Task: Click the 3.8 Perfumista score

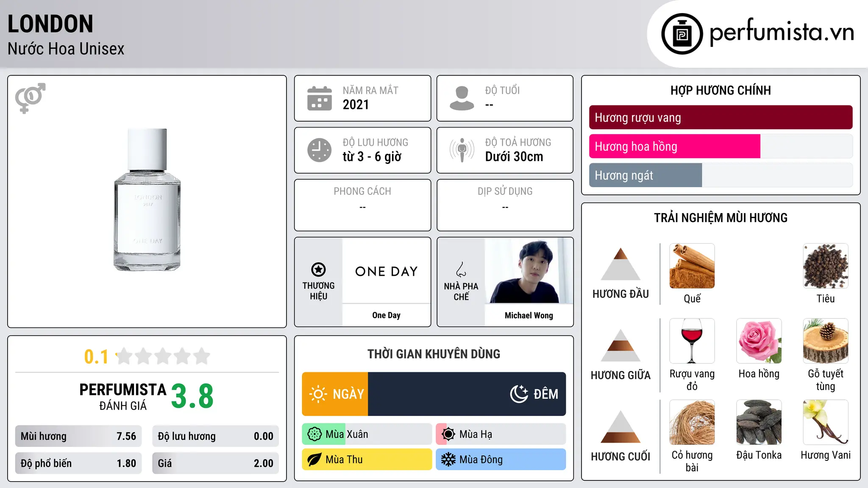Action: (192, 396)
